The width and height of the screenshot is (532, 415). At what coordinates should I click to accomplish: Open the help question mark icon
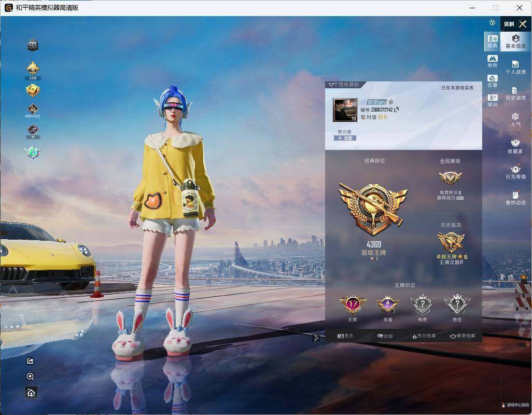[x=492, y=23]
